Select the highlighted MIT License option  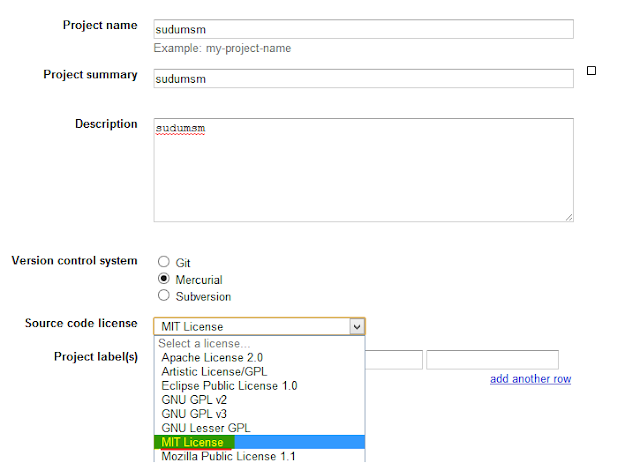click(x=259, y=442)
